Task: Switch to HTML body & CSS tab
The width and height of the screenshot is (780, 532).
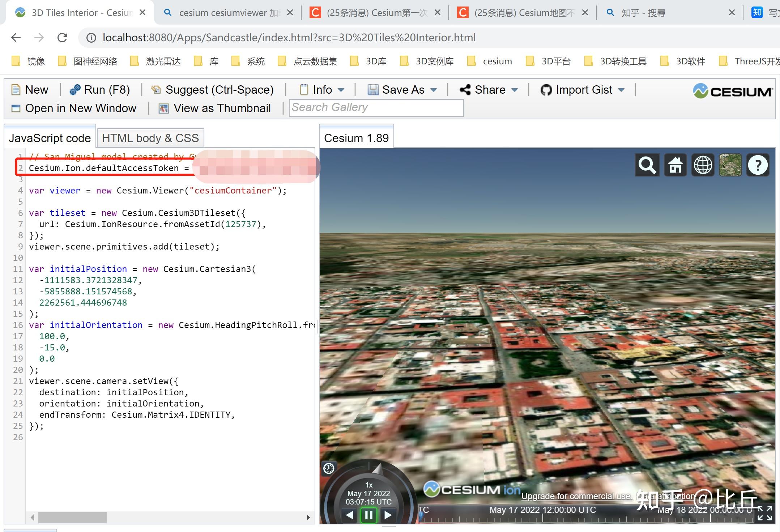Action: [x=150, y=138]
